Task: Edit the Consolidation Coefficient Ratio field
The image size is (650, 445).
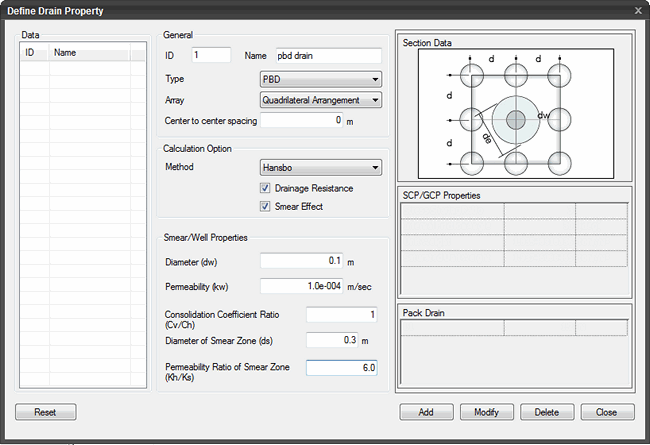Action: [x=342, y=315]
